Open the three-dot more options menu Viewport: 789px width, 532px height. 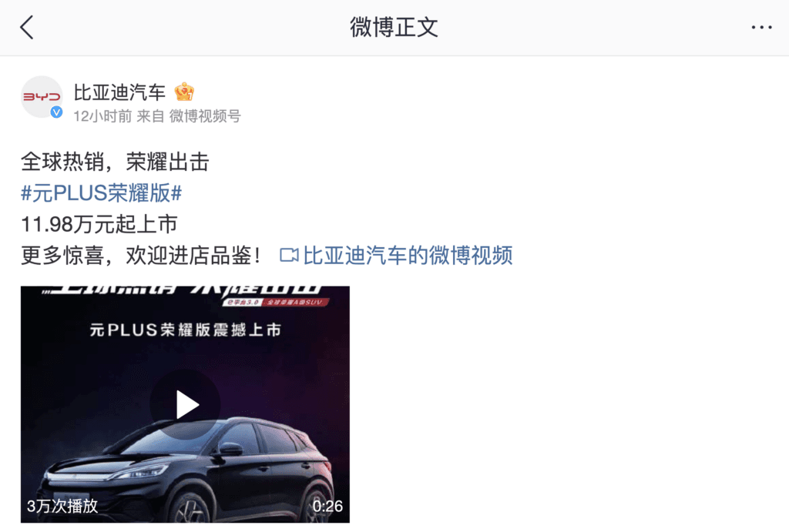[x=761, y=27]
